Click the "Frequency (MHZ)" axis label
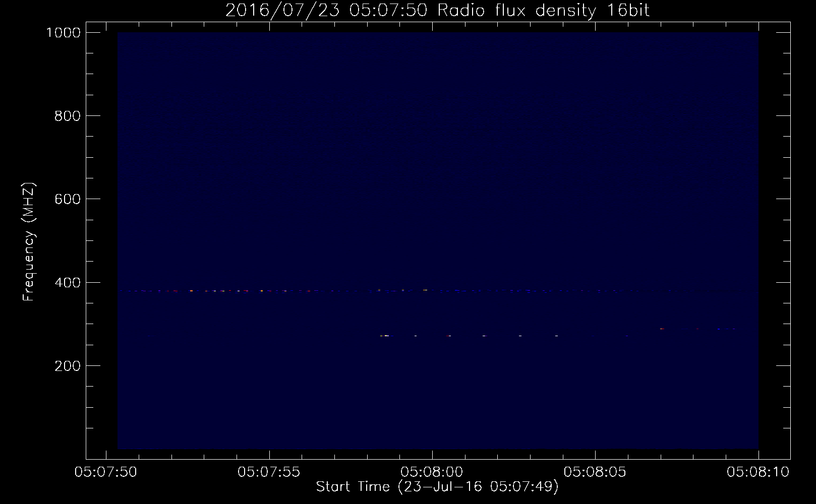 tap(29, 242)
